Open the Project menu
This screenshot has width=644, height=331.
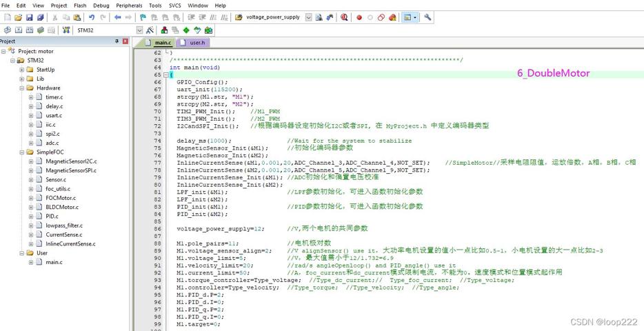pyautogui.click(x=59, y=6)
